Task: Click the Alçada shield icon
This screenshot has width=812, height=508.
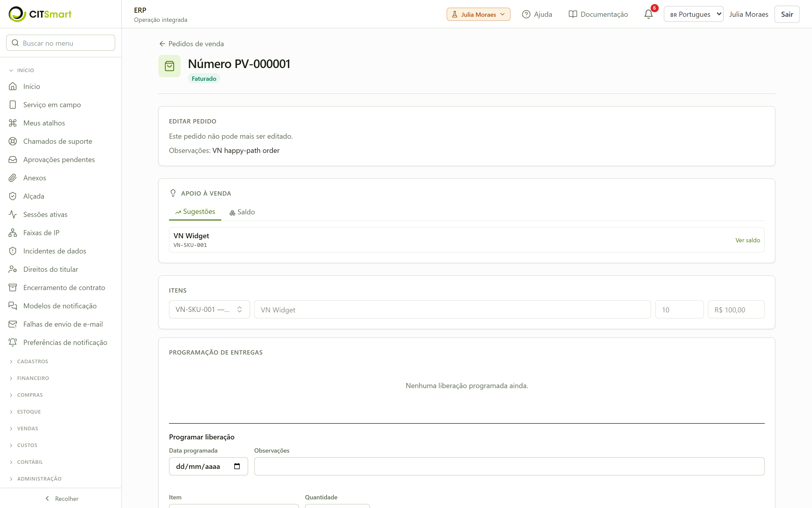Action: pos(13,196)
